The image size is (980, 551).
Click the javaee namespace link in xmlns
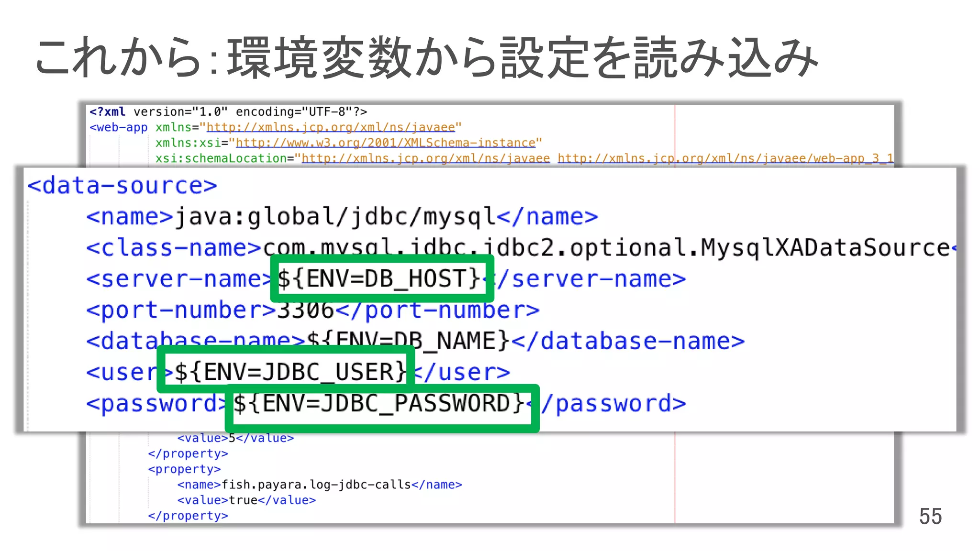coord(330,127)
